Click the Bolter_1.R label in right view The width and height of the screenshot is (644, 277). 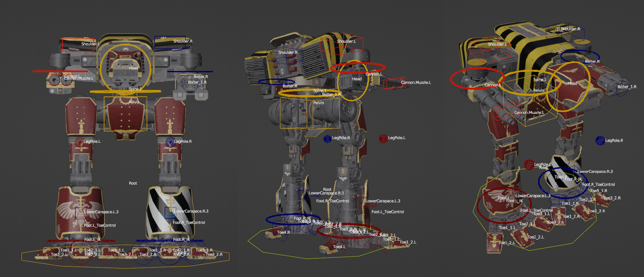coord(627,87)
